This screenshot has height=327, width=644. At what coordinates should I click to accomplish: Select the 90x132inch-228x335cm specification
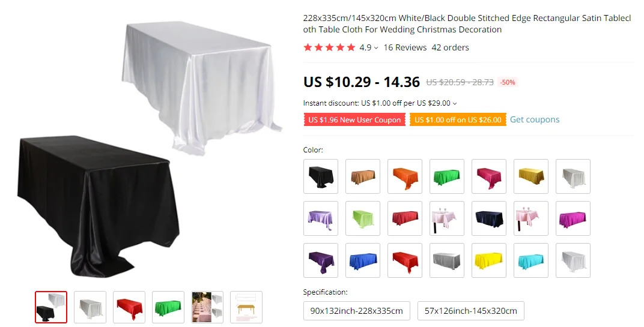coord(356,311)
